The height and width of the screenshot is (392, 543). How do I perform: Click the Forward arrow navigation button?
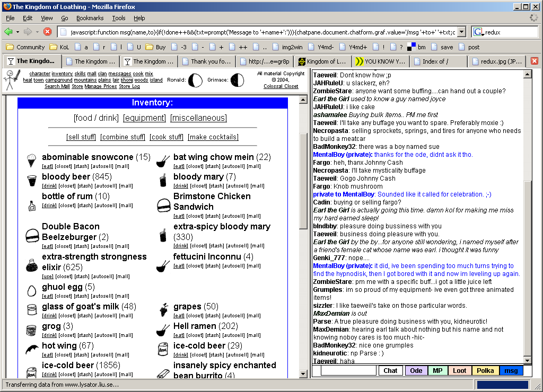pyautogui.click(x=28, y=32)
